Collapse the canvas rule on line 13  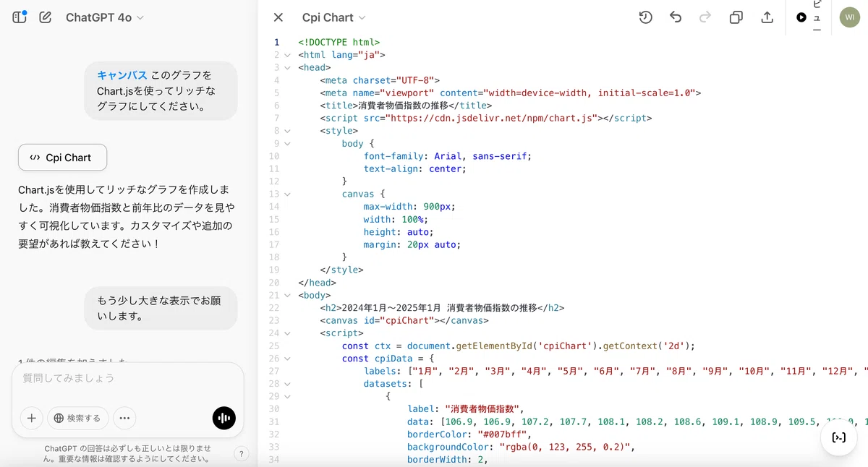[x=288, y=194]
